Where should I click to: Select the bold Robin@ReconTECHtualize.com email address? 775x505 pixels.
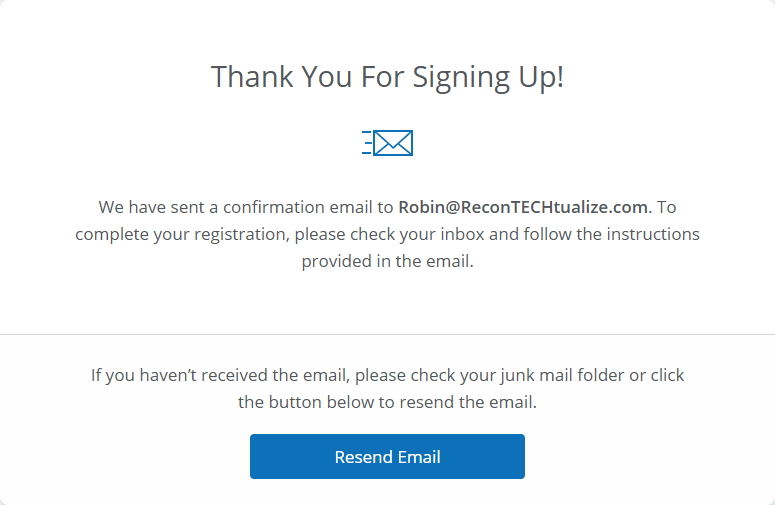click(524, 208)
